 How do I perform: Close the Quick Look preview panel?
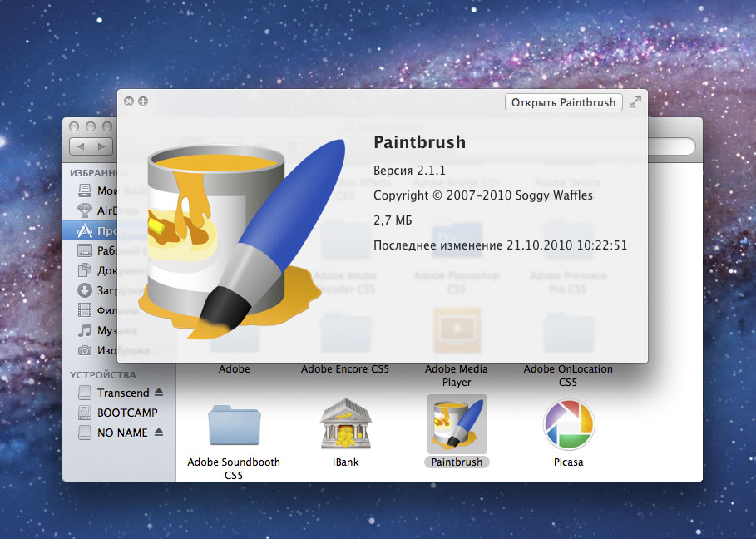[128, 101]
